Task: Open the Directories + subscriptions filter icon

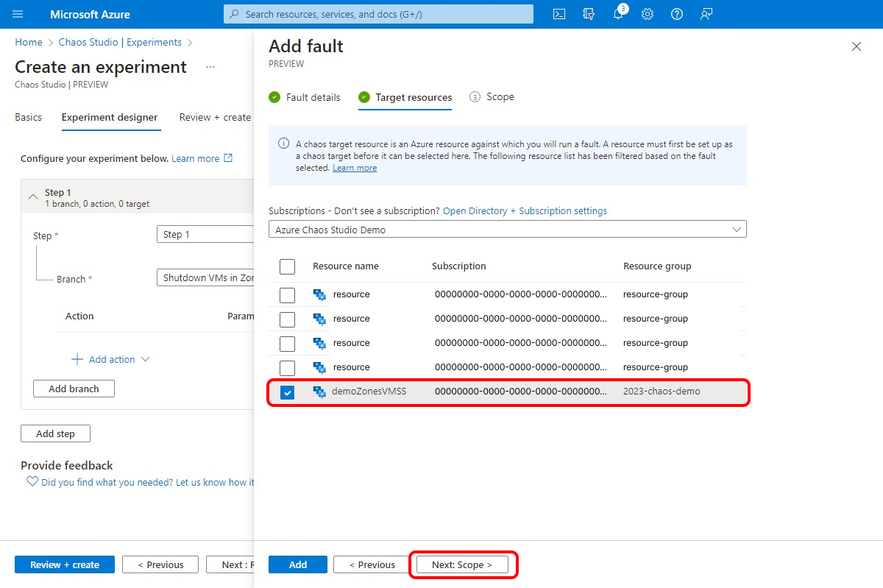Action: tap(588, 14)
